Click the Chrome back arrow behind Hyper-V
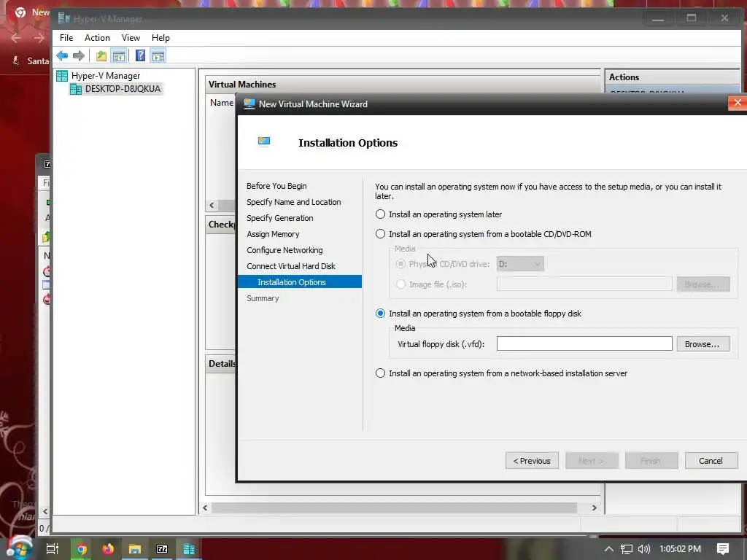The height and width of the screenshot is (560, 747). point(16,38)
